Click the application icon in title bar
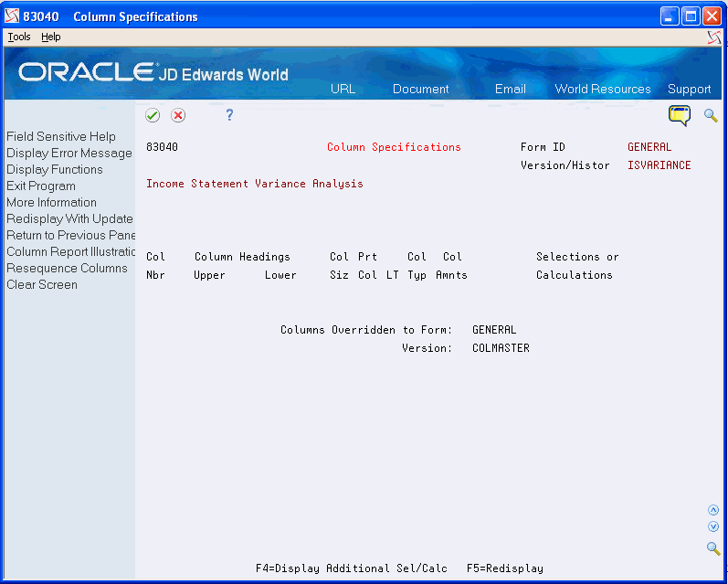The height and width of the screenshot is (584, 728). click(12, 16)
